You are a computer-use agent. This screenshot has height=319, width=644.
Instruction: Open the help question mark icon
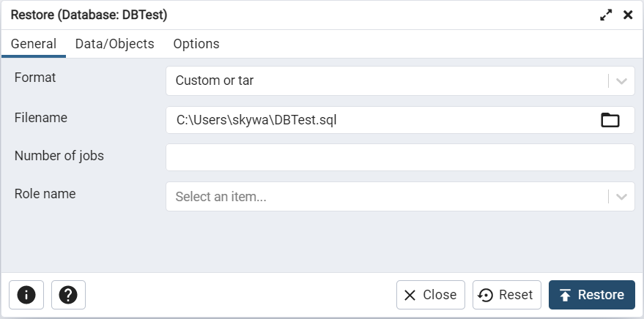coord(69,295)
